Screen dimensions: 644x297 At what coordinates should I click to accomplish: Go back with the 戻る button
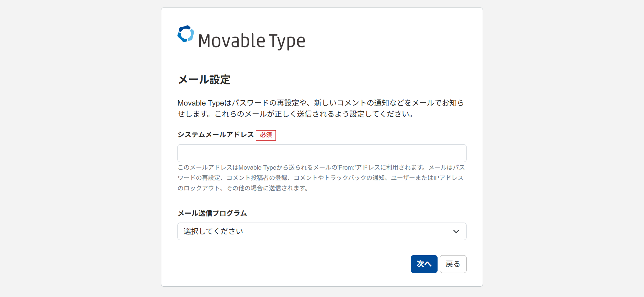453,264
